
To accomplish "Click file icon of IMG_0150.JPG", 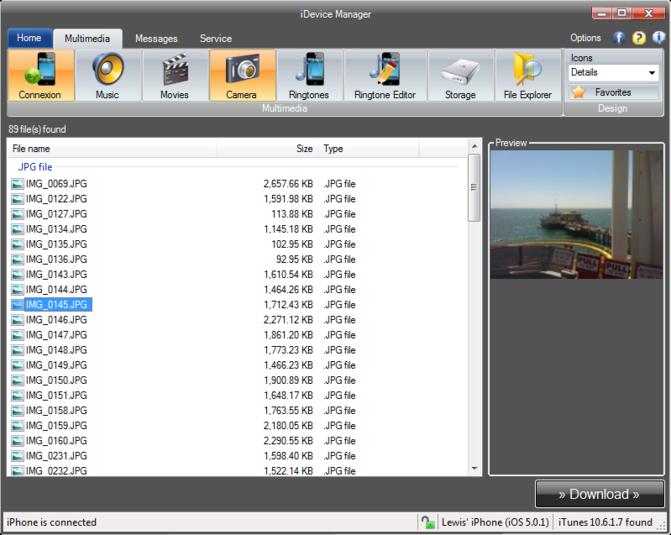I will point(18,380).
